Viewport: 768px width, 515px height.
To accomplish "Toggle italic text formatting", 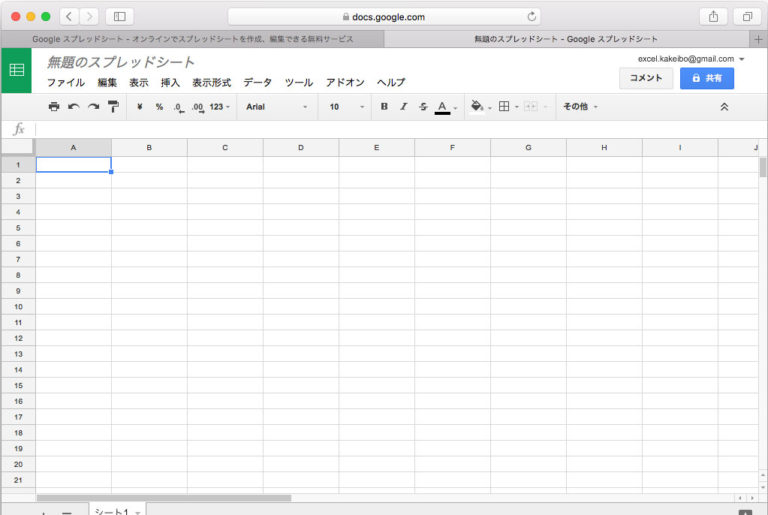I will (x=404, y=107).
